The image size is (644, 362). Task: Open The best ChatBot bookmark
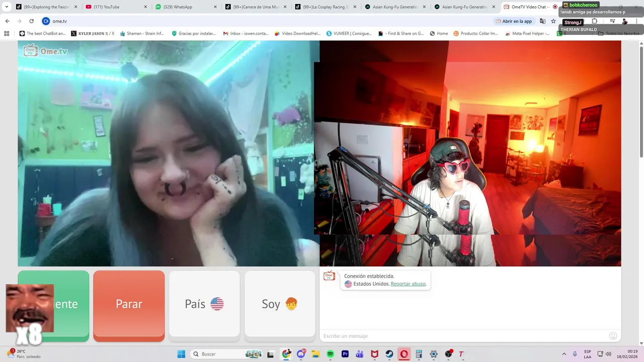click(x=42, y=33)
